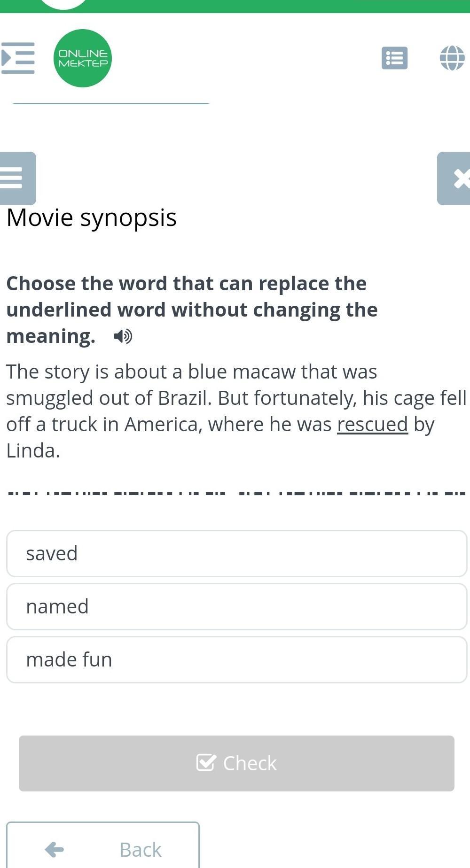Play the question audio speaker icon
This screenshot has width=470, height=868.
pyautogui.click(x=123, y=336)
